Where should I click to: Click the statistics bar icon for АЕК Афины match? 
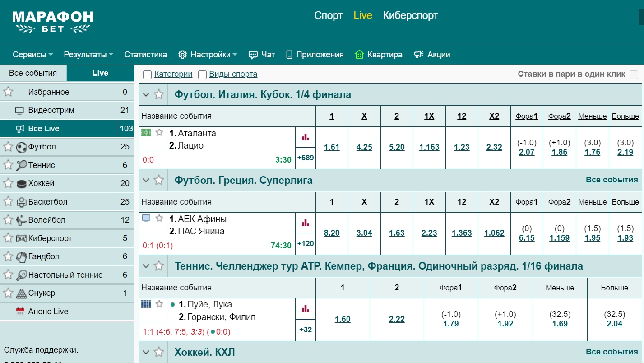306,223
